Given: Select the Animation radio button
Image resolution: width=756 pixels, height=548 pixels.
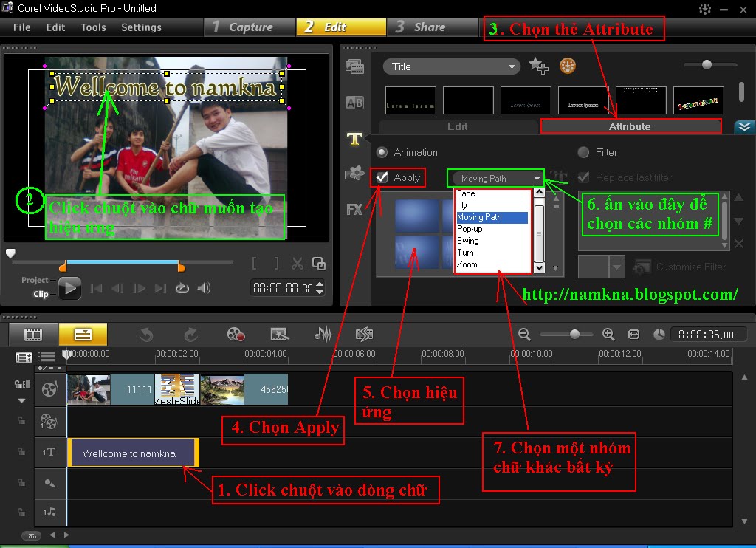Looking at the screenshot, I should [x=382, y=152].
